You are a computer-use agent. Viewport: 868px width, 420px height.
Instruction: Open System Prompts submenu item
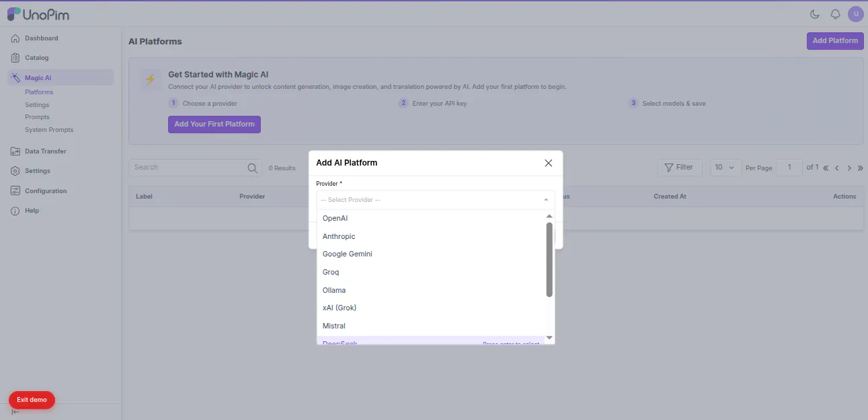(x=49, y=130)
